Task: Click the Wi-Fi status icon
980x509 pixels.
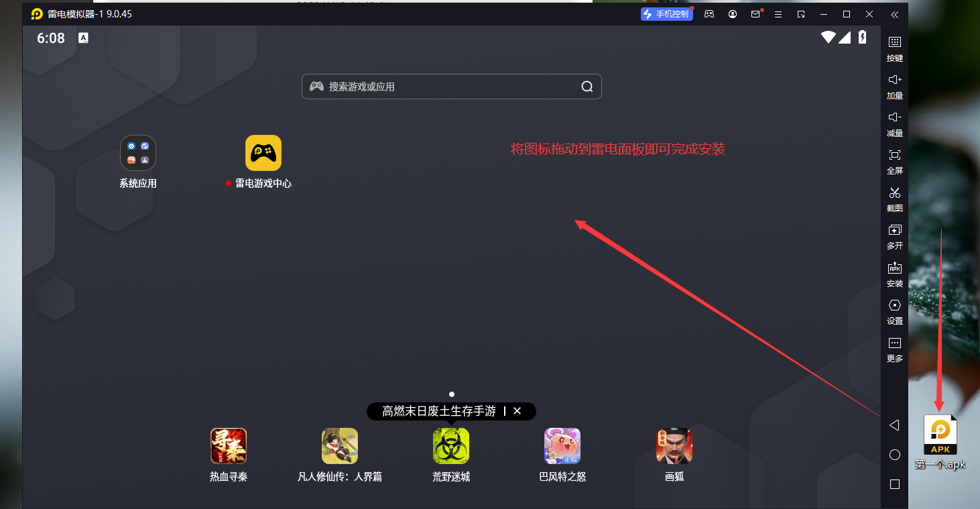Action: pyautogui.click(x=829, y=38)
